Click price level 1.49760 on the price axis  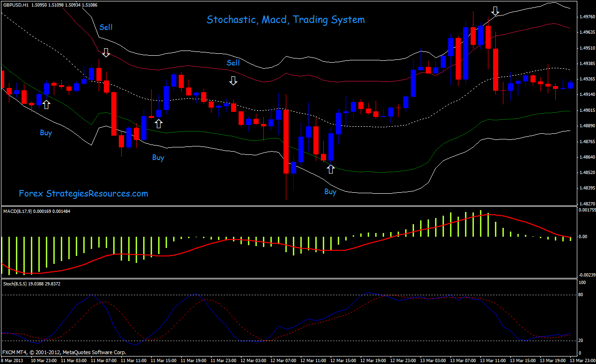click(587, 17)
